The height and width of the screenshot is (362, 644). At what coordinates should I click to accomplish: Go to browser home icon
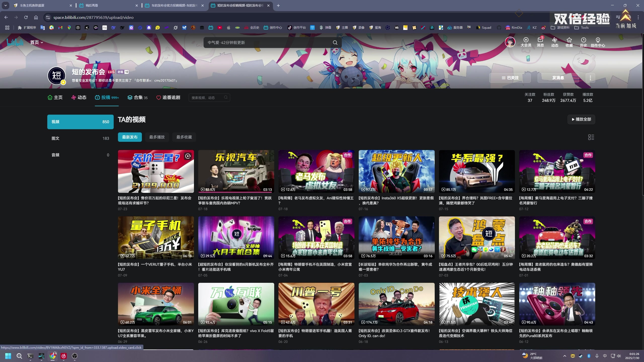pyautogui.click(x=36, y=17)
